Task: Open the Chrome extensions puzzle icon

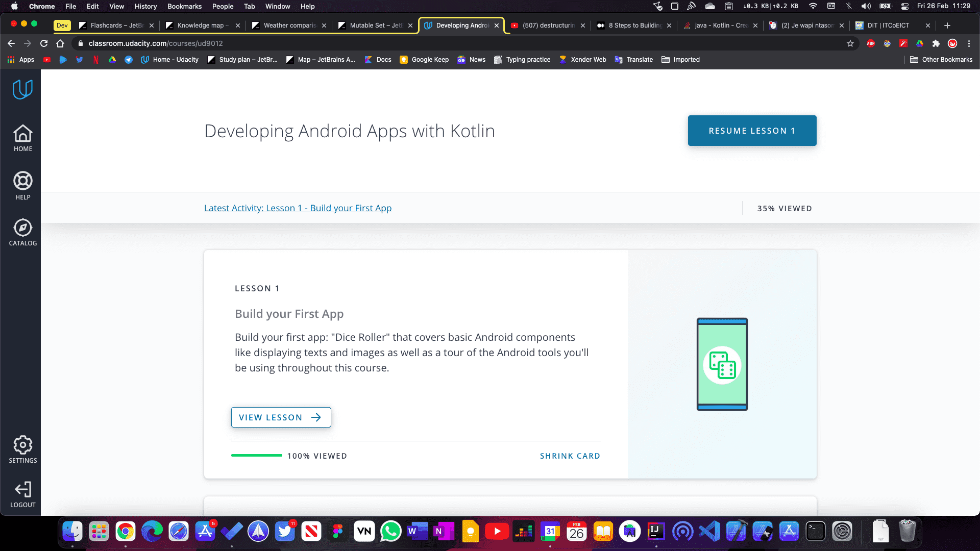Action: 936,43
